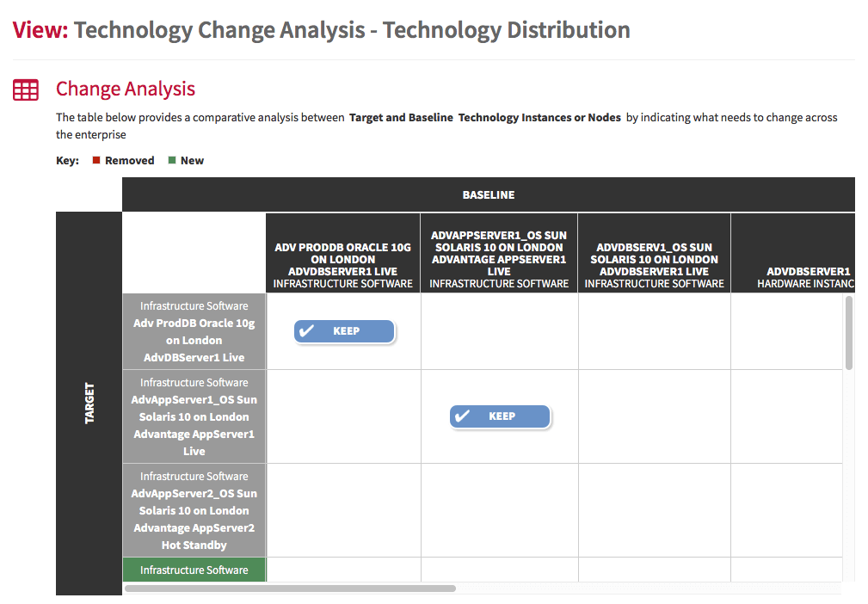The image size is (868, 604).
Task: Select the BASELINE header bar
Action: click(489, 194)
